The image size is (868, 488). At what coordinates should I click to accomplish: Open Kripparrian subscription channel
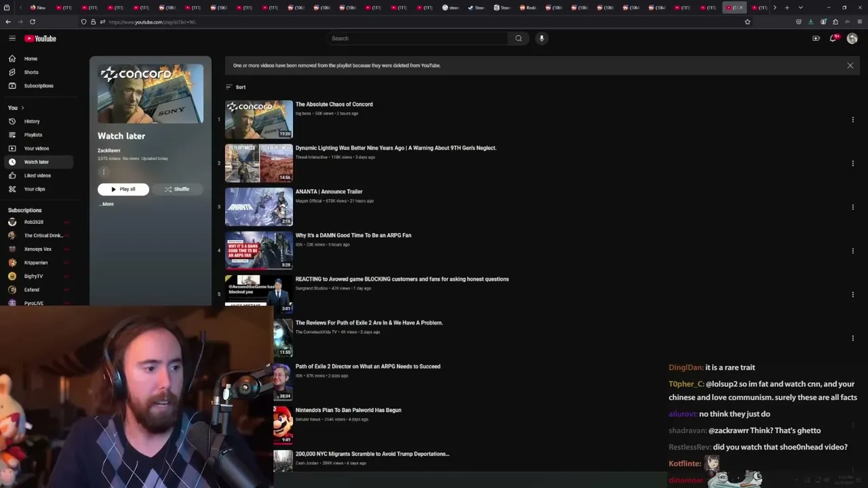[38, 263]
